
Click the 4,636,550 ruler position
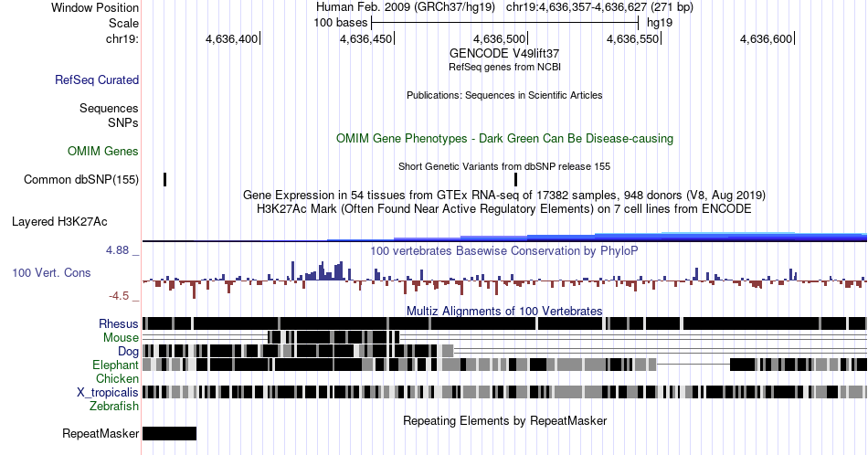click(633, 38)
